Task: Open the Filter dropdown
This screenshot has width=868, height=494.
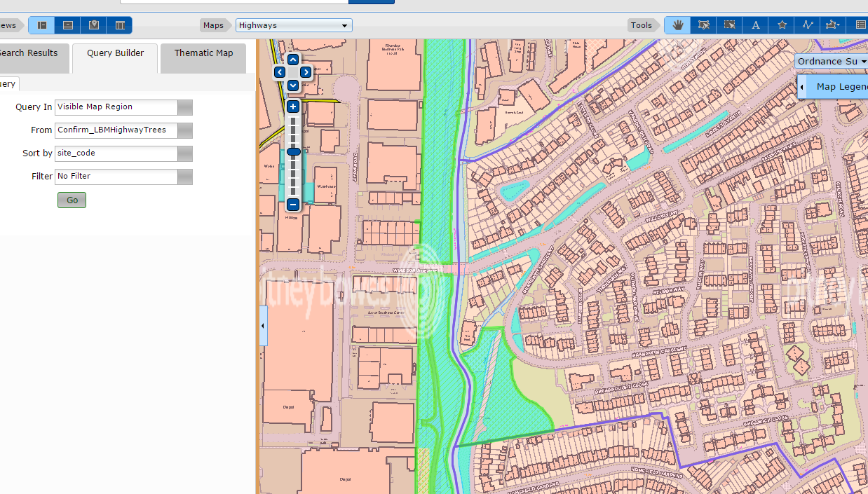Action: tap(185, 177)
